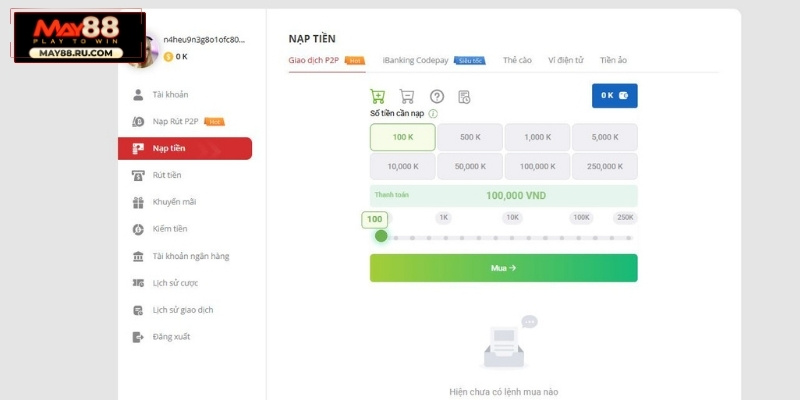This screenshot has width=800, height=400.
Task: Select the 250,000 K amount option
Action: pos(605,166)
